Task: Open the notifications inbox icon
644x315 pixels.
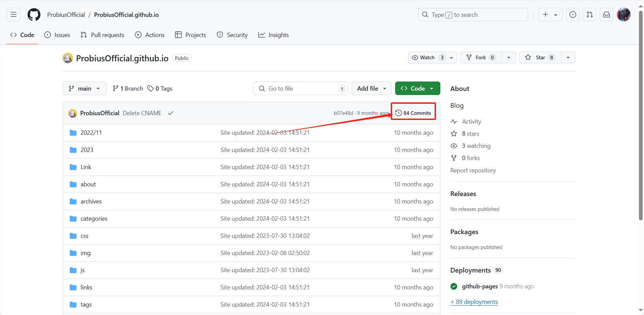Action: (606, 14)
